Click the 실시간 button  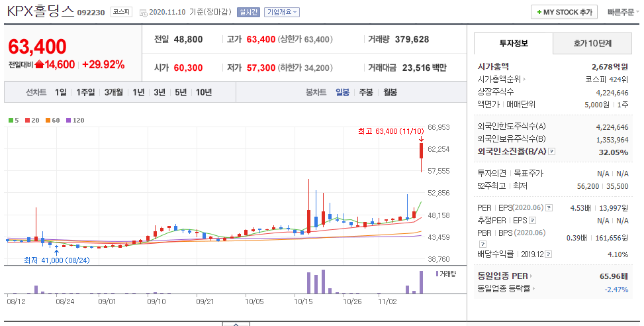click(x=248, y=13)
